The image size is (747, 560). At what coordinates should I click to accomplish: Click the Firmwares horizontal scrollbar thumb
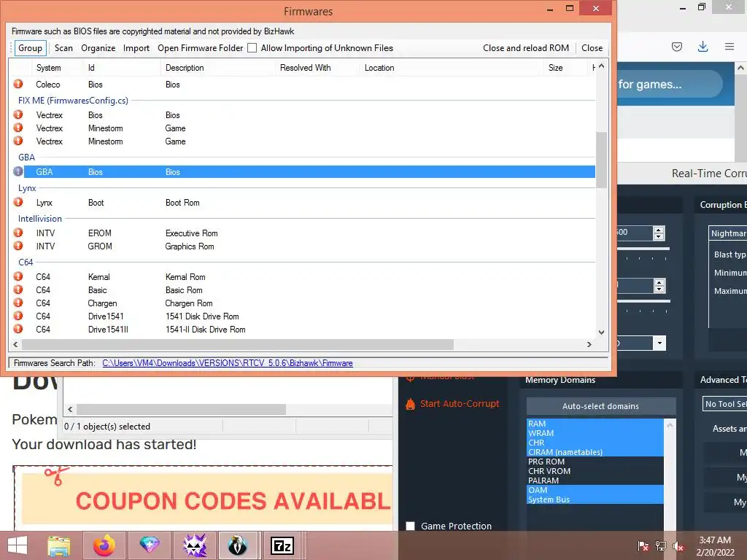pyautogui.click(x=237, y=344)
